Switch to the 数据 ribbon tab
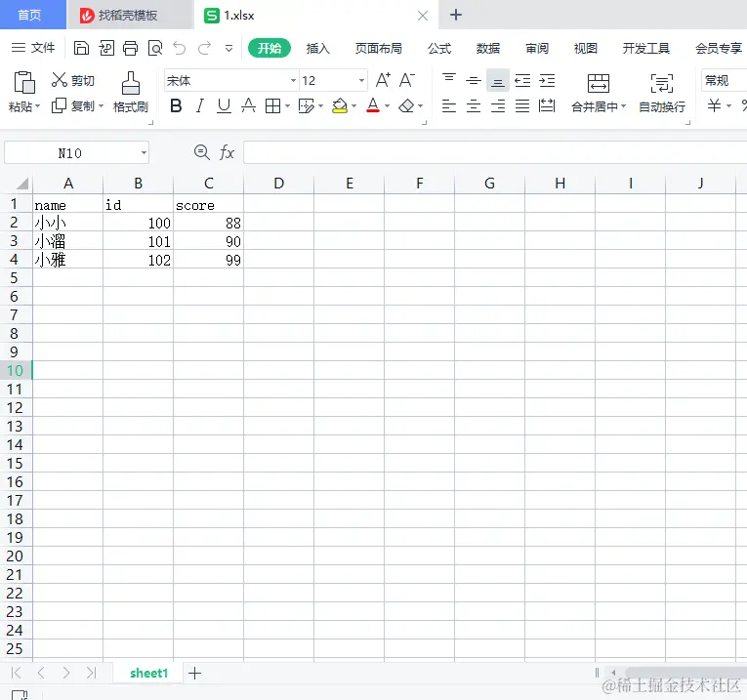The height and width of the screenshot is (700, 747). tap(488, 48)
